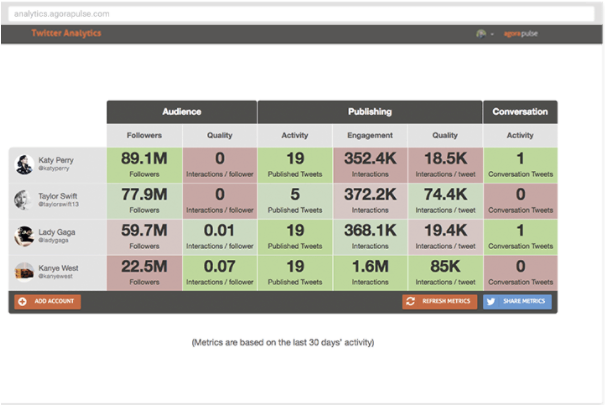Click the 1.6M Interactions cell

pos(370,273)
